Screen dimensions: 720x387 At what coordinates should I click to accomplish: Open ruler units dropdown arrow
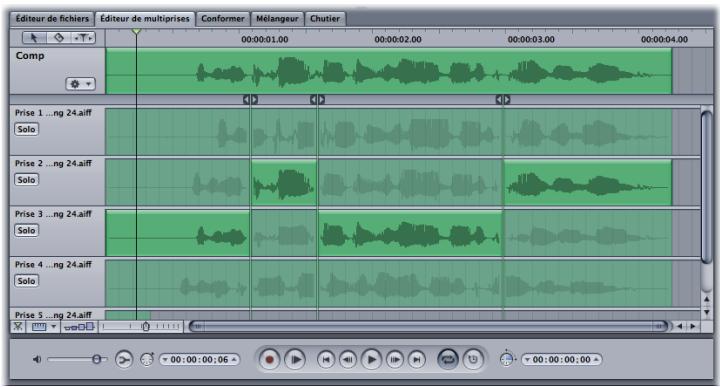click(x=54, y=327)
